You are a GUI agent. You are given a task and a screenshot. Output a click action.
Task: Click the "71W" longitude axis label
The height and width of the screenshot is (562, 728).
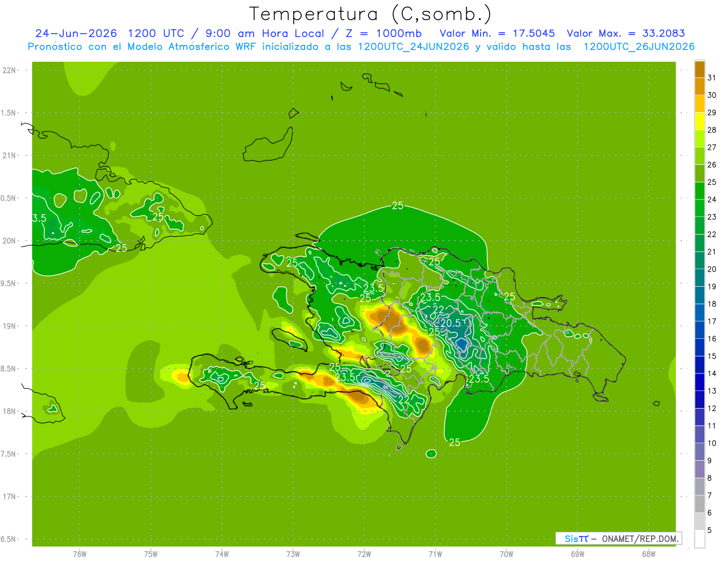tap(435, 554)
